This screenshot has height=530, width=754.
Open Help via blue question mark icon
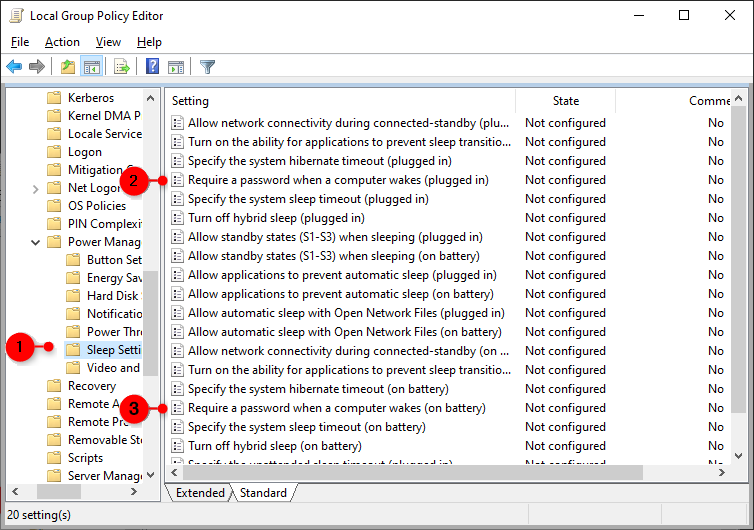pos(152,67)
